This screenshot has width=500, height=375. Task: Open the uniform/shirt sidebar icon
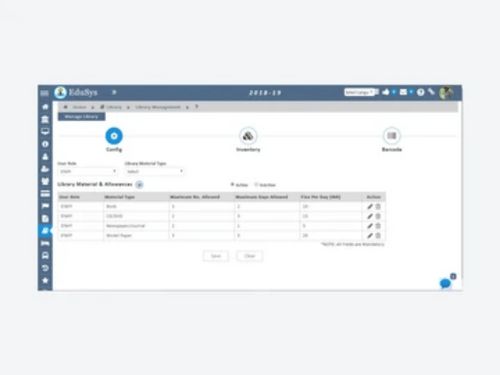(x=45, y=181)
